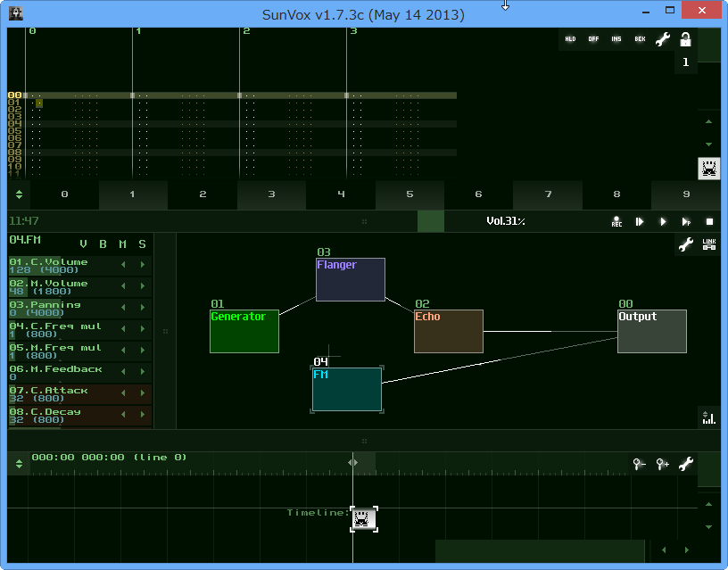Toggle the pattern editor lock icon
The image size is (728, 570).
(x=685, y=39)
